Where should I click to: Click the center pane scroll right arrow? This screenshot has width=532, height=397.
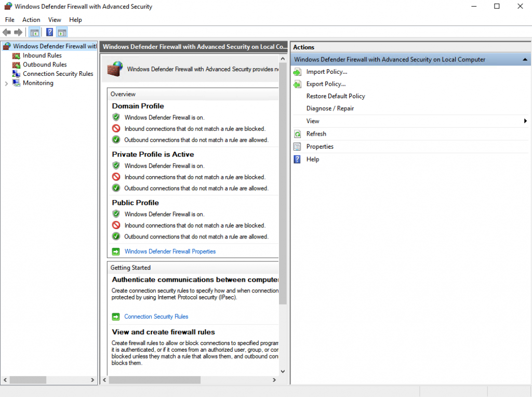coord(274,380)
